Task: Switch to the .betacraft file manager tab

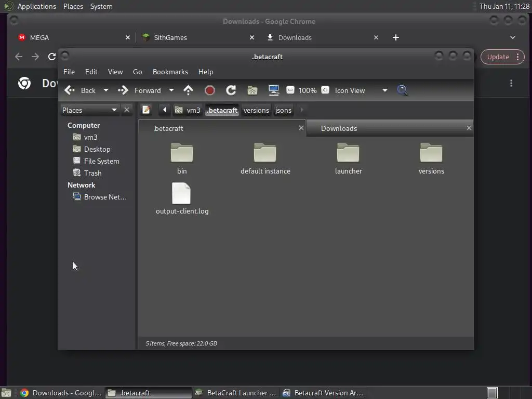Action: (222, 128)
